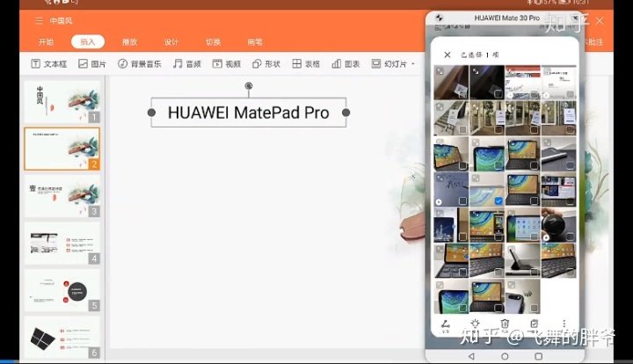Open slide thumbnail 3

pyautogui.click(x=62, y=196)
